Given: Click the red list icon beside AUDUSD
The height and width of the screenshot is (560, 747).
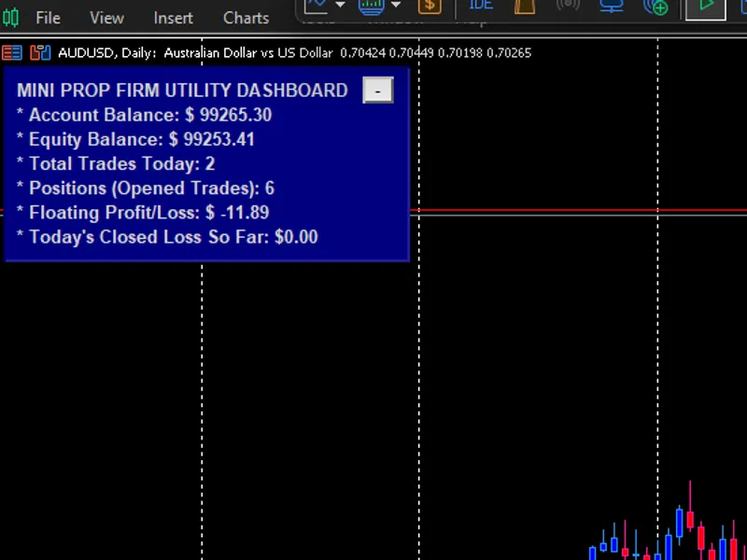Looking at the screenshot, I should 12,52.
